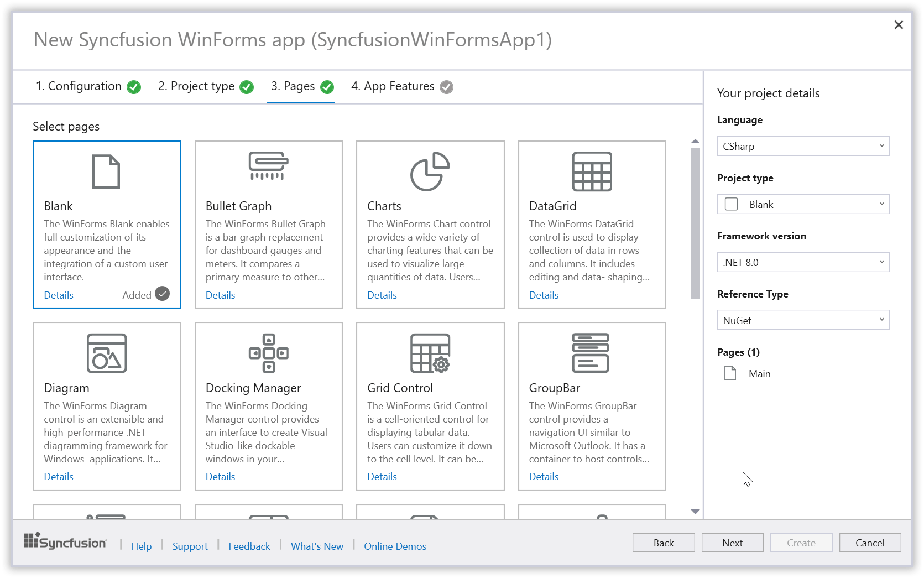
Task: Switch to the 1. Configuration tab
Action: (x=88, y=86)
